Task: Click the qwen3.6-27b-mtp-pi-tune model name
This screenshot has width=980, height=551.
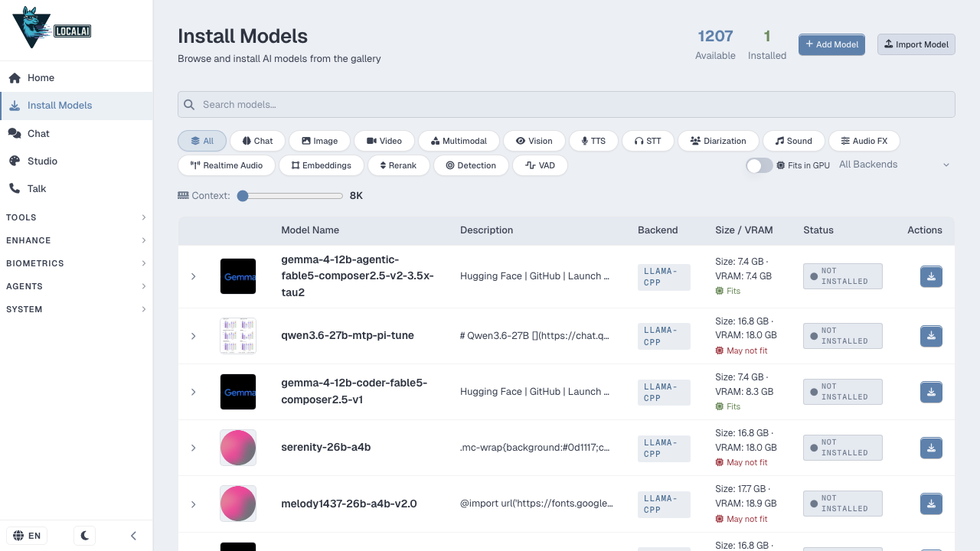Action: 348,335
